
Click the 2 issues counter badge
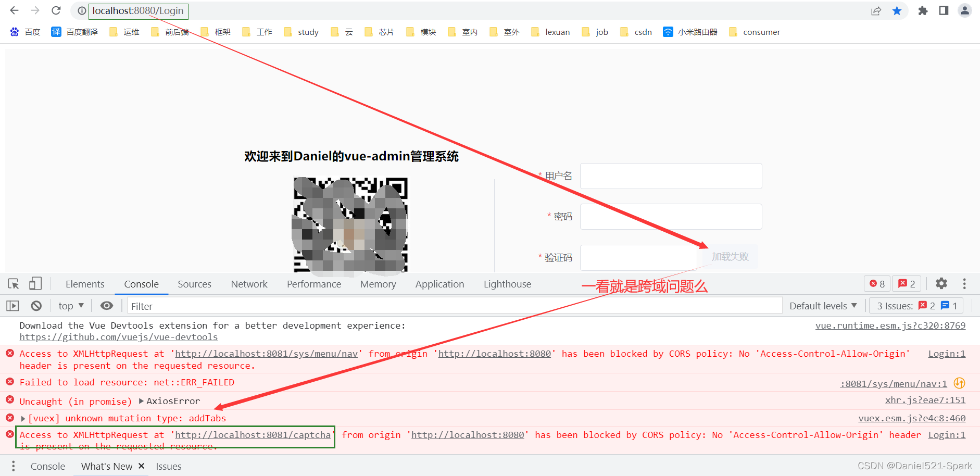pos(907,284)
